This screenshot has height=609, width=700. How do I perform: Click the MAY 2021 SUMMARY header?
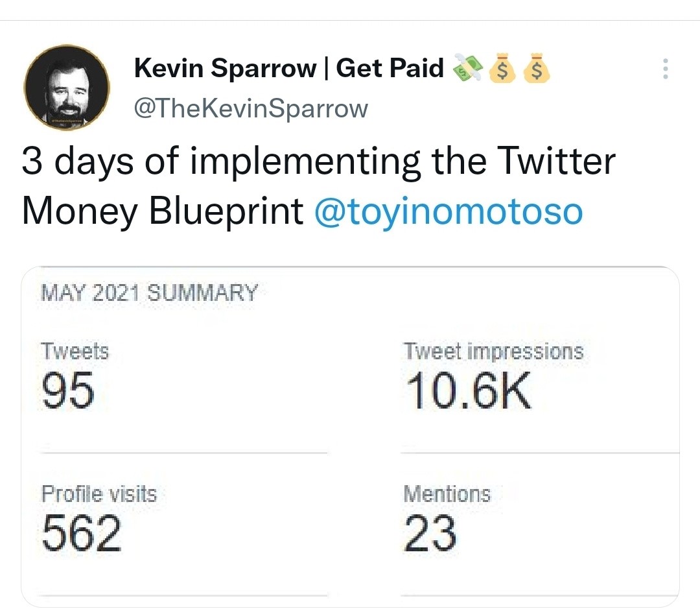coord(148,293)
